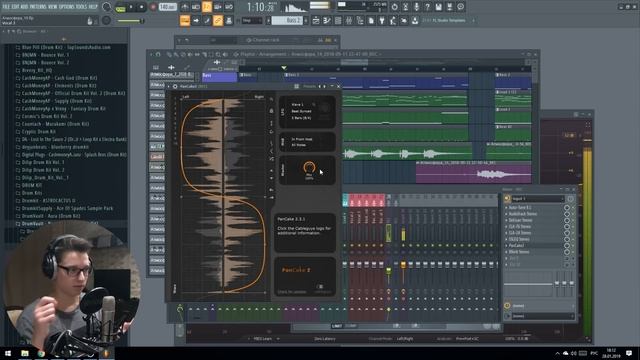Click the wait-for-input recording icon
The height and width of the screenshot is (360, 640).
click(x=196, y=7)
